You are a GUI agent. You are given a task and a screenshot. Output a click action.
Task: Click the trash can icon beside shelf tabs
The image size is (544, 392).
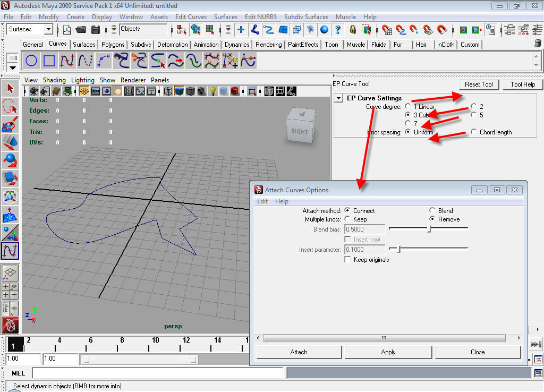pos(538,44)
